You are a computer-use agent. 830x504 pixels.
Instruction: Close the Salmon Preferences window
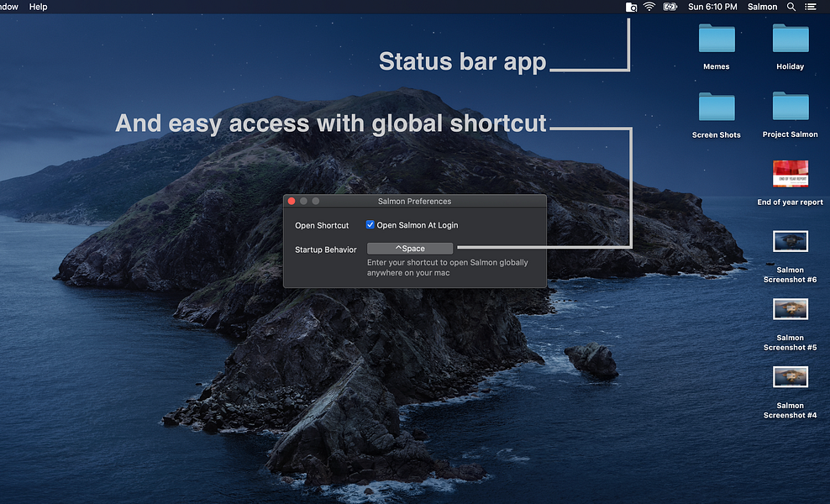point(292,201)
